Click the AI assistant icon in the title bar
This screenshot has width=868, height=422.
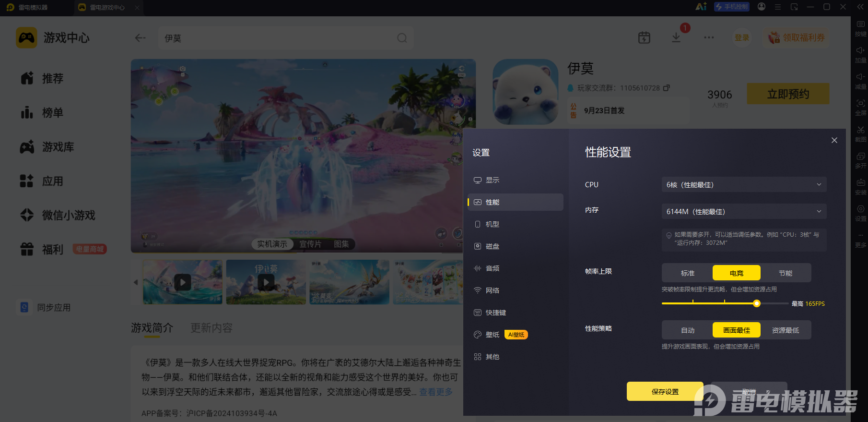click(701, 7)
